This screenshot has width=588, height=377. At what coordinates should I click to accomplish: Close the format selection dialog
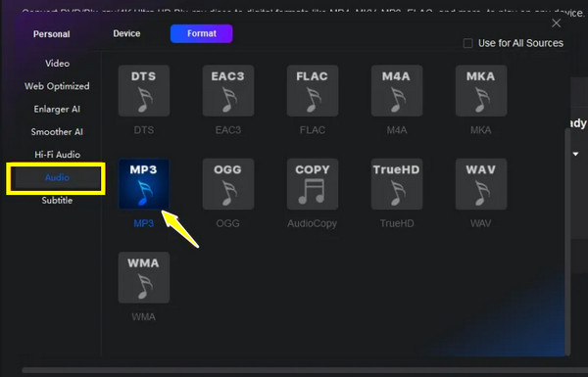(556, 24)
